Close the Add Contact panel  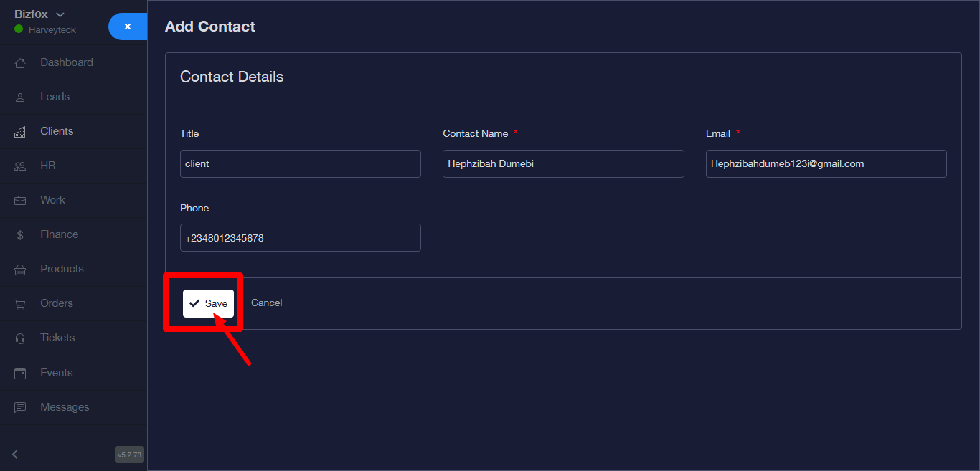pos(128,27)
